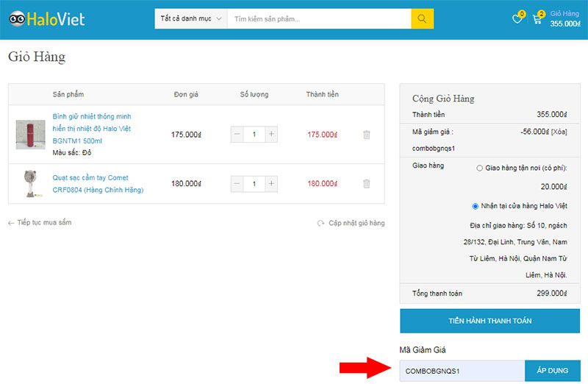588x384 pixels.
Task: Click the Tổng thanh toán label
Action: [437, 294]
